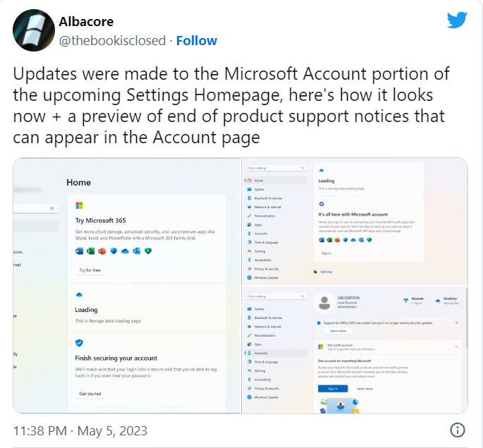This screenshot has width=483, height=448.
Task: Click the Word icon in Microsoft 365 card
Action: (79, 251)
